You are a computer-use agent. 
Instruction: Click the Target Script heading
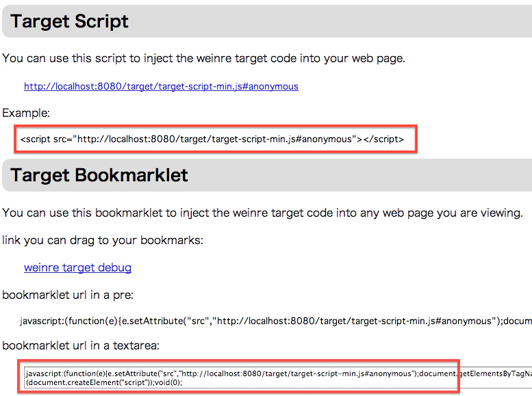(69, 21)
